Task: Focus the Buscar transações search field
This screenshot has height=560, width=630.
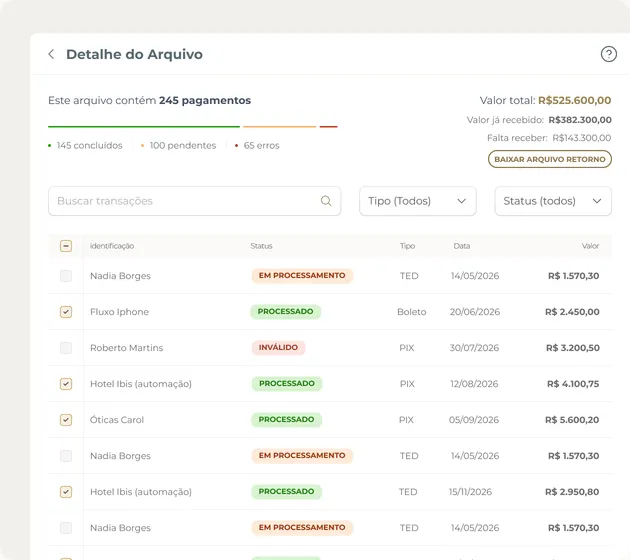Action: click(194, 201)
